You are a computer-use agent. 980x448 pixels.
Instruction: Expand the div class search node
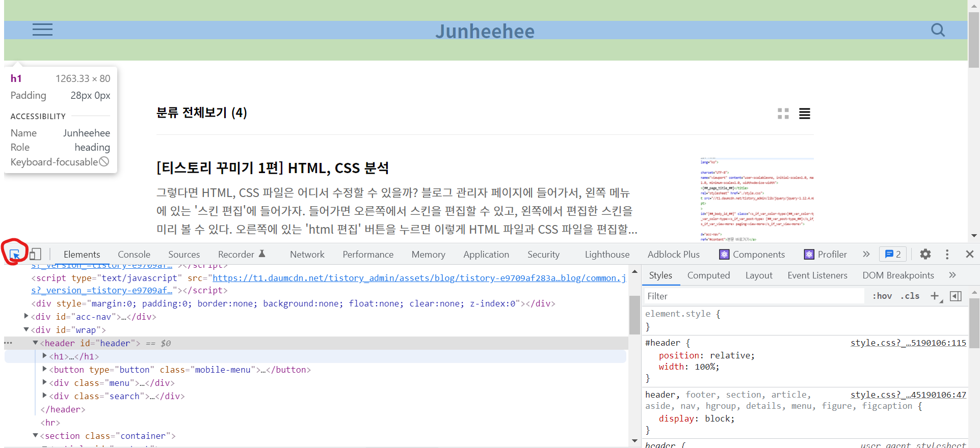(x=44, y=396)
